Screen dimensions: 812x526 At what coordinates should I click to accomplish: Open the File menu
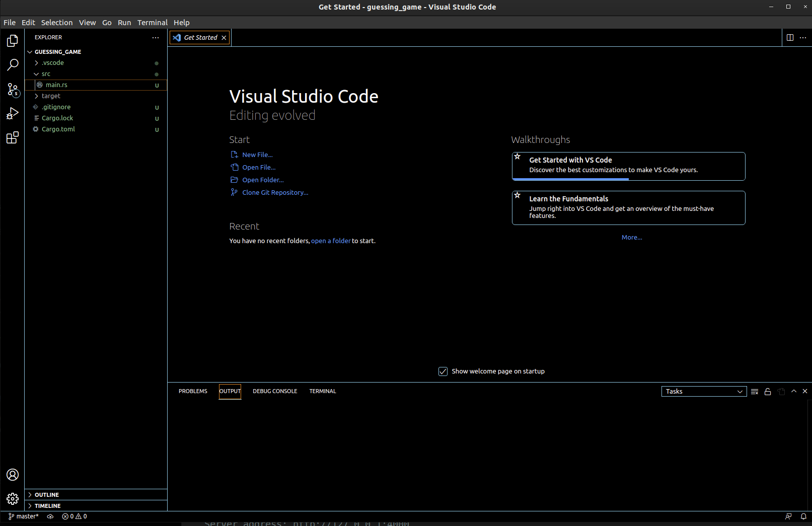click(x=10, y=23)
